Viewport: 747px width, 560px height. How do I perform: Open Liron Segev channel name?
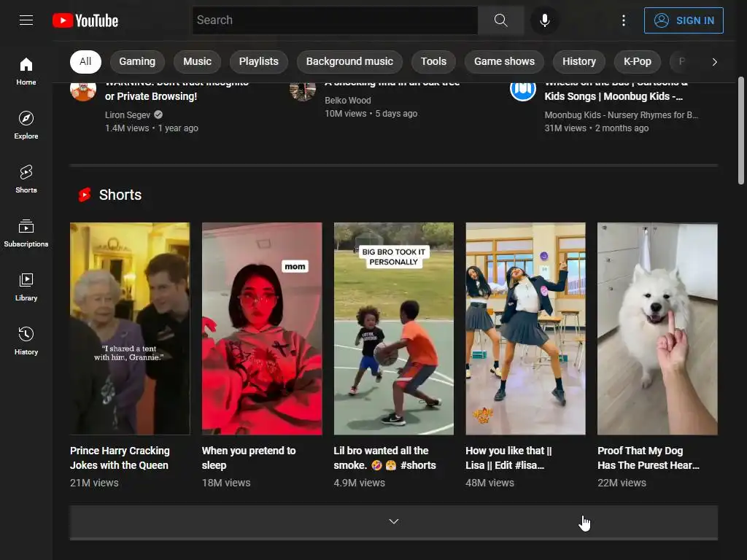coord(128,114)
